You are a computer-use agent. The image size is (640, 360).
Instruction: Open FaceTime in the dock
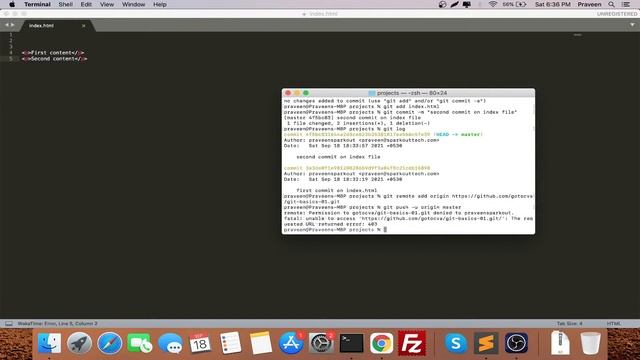pyautogui.click(x=140, y=343)
